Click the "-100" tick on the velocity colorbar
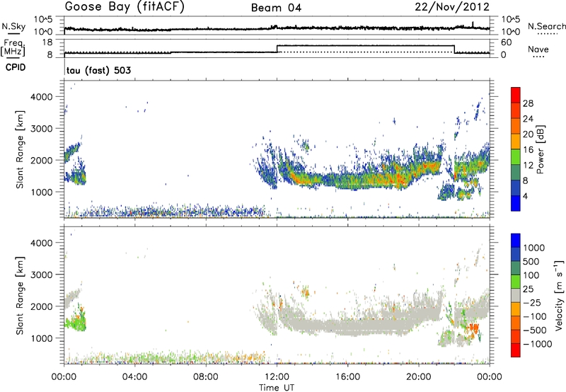566x392 pixels. [x=535, y=316]
